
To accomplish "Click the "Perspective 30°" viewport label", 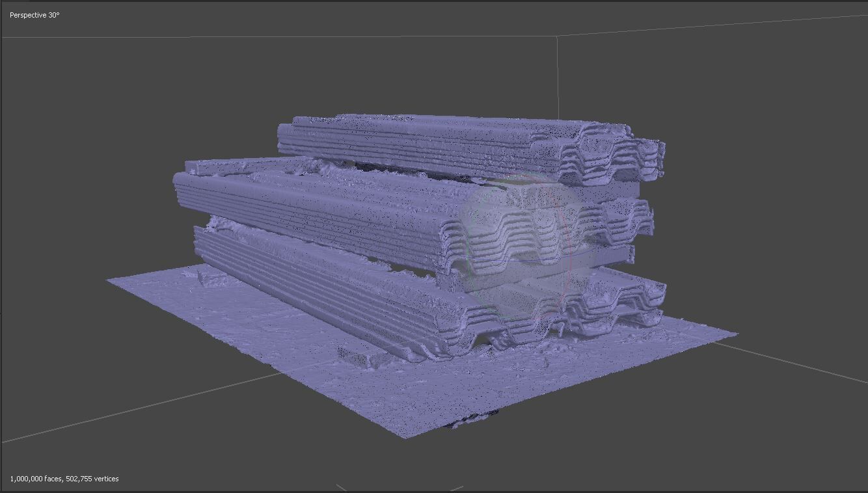I will 34,14.
